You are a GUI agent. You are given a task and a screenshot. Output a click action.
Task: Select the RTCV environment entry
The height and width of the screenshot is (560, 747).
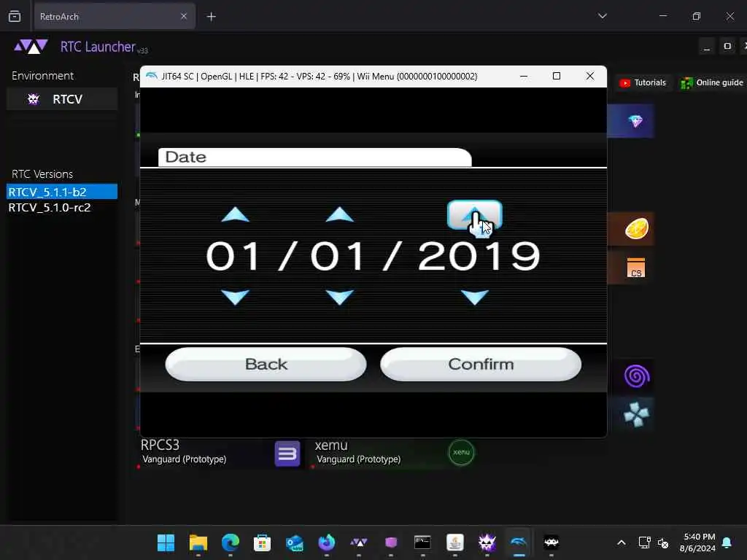pos(62,99)
